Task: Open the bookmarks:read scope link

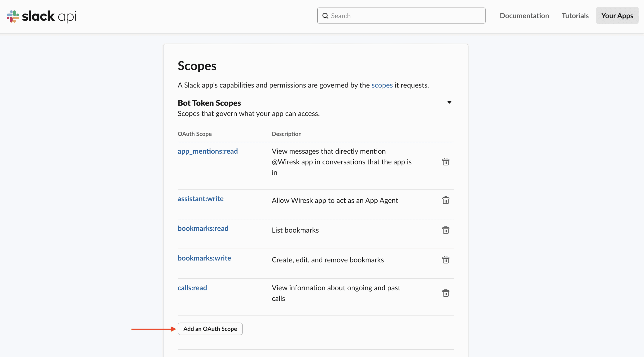Action: [x=203, y=228]
